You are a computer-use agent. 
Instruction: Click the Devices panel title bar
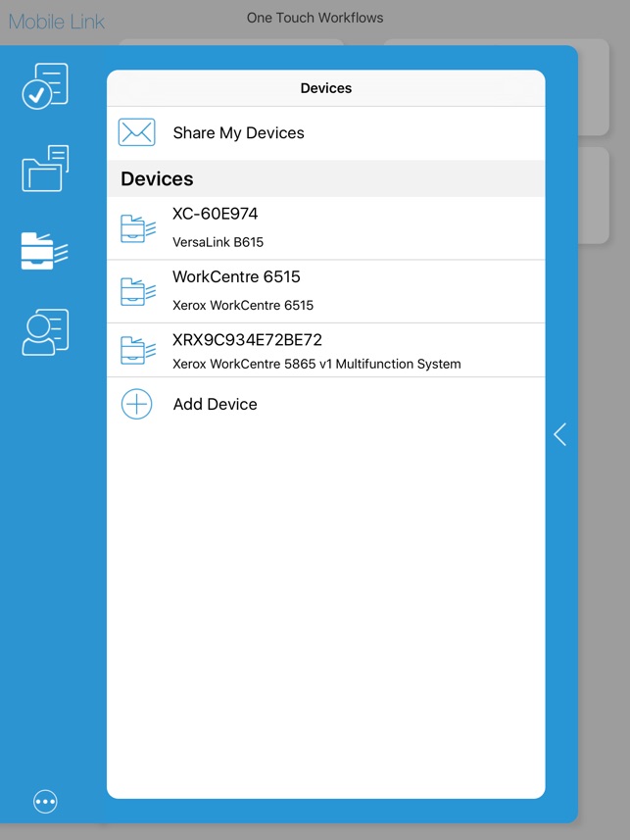325,88
